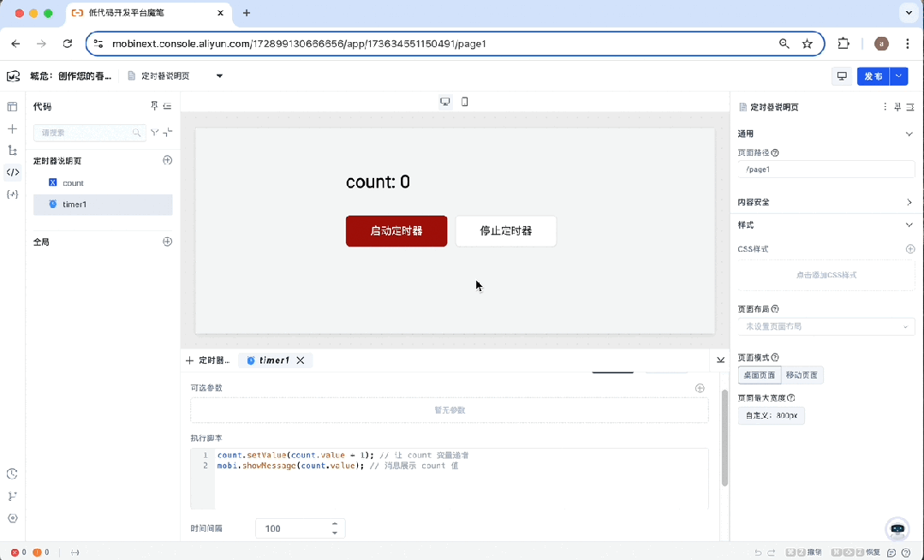Select the code panel icon in left sidebar
The image size is (924, 560).
(x=12, y=172)
